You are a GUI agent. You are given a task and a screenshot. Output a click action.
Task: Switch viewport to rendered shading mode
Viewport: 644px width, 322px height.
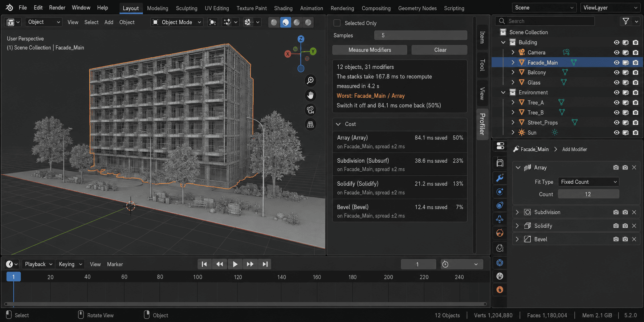(x=308, y=23)
